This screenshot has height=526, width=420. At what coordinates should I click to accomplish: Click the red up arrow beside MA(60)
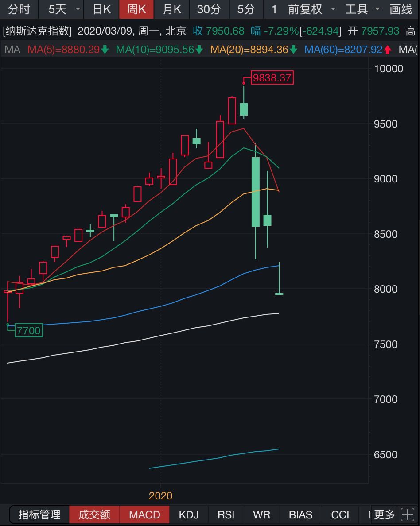388,50
